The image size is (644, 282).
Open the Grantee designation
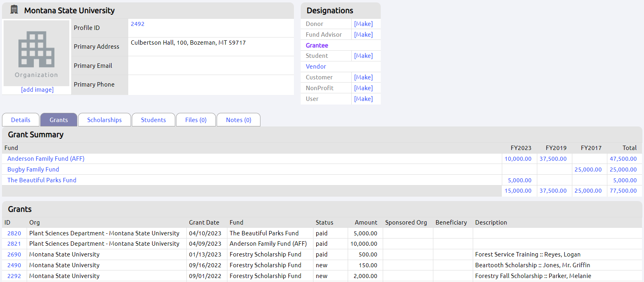[x=317, y=45]
